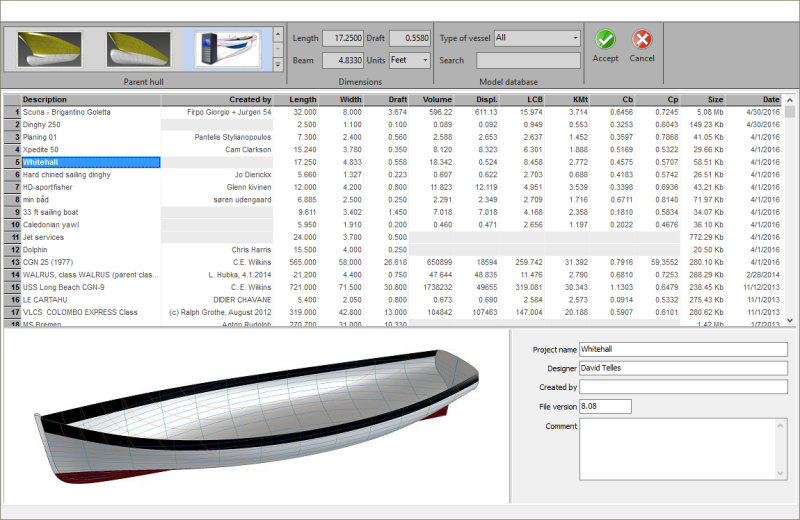Expand the parent hull gallery list
The image size is (800, 520).
pos(277,65)
